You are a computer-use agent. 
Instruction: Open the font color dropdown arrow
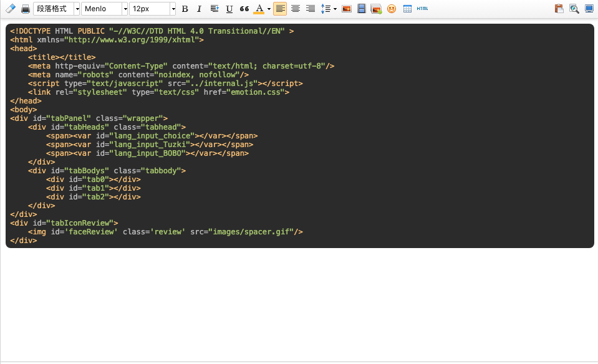269,8
